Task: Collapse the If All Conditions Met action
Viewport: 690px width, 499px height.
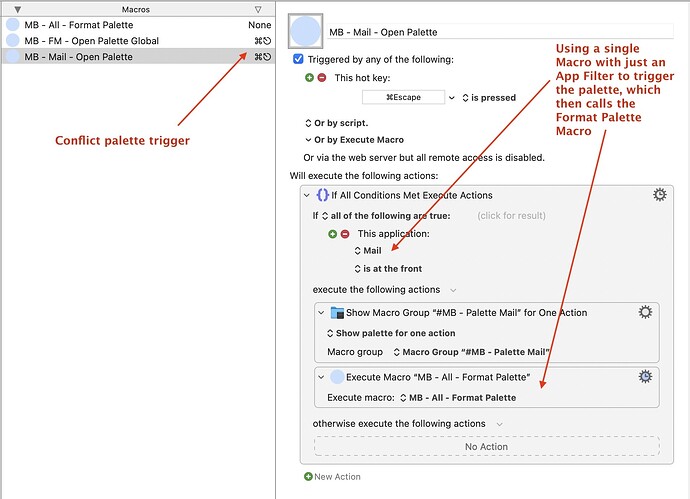Action: point(307,195)
